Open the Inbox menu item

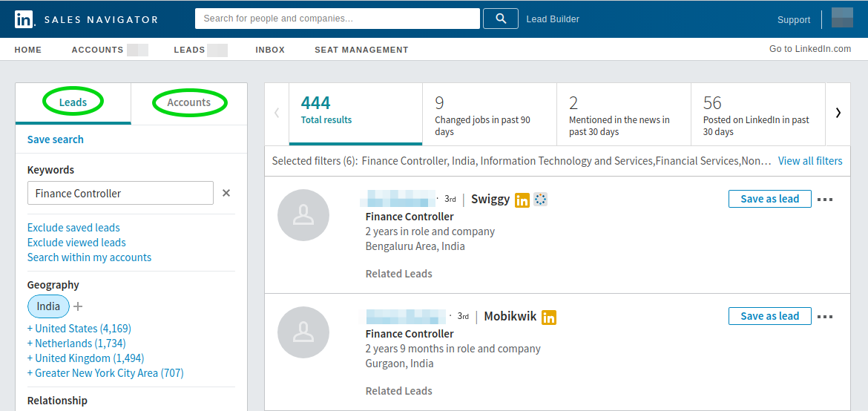click(x=270, y=50)
